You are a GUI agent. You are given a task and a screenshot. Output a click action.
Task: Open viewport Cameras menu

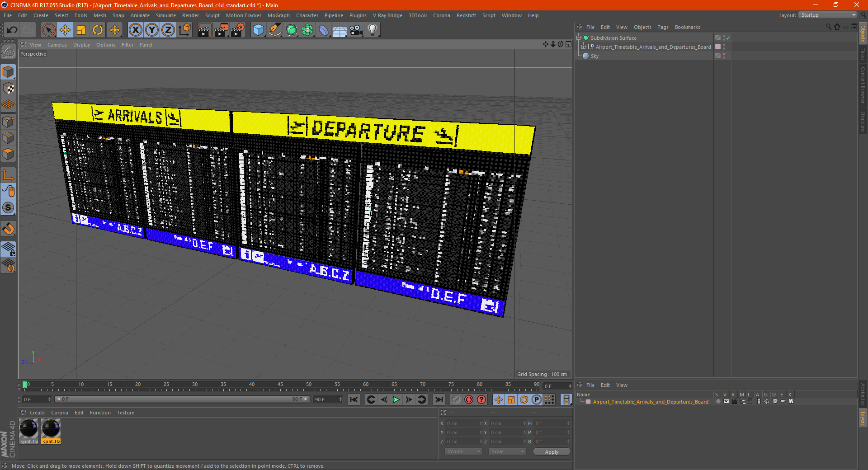click(x=57, y=45)
